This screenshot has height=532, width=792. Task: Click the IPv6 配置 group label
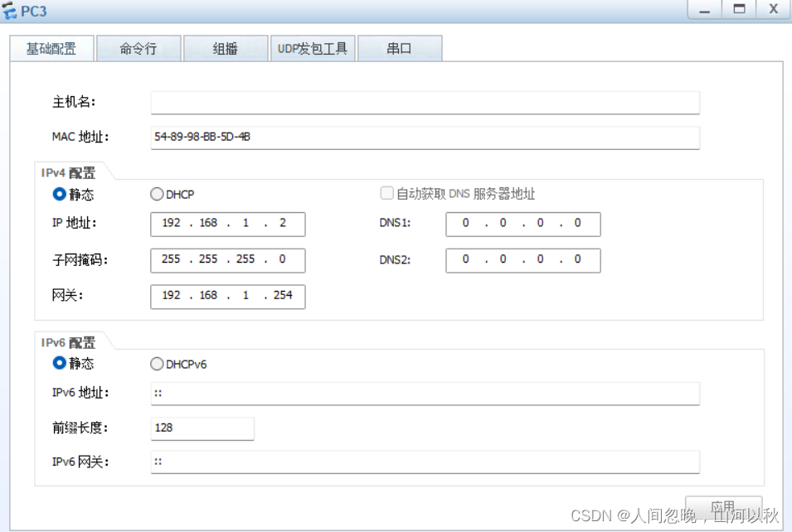[x=68, y=343]
